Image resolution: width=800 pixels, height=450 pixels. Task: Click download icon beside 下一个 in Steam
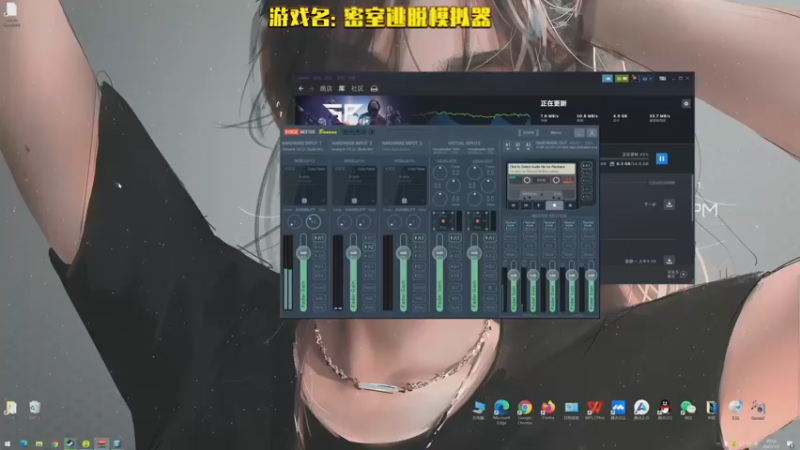pos(669,205)
